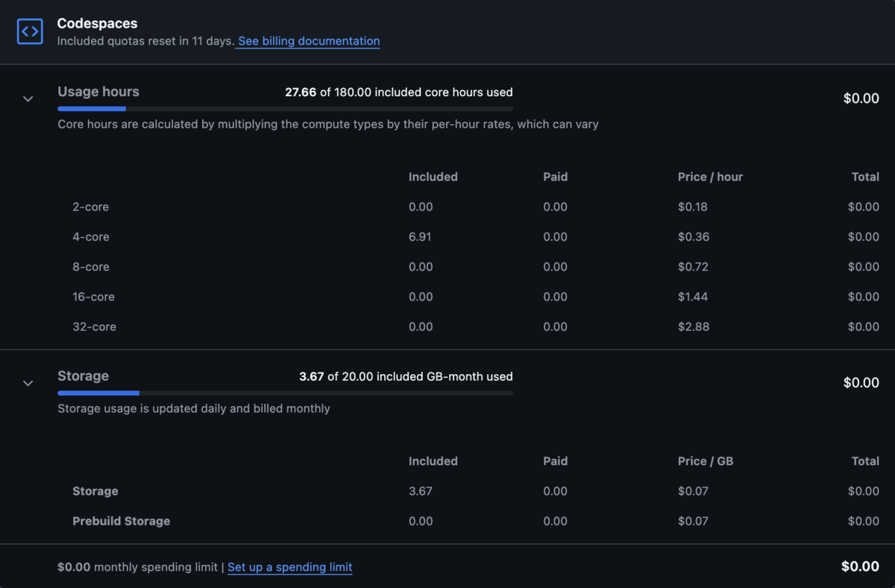The image size is (895, 588).
Task: Click the Storage section heading
Action: click(x=83, y=376)
